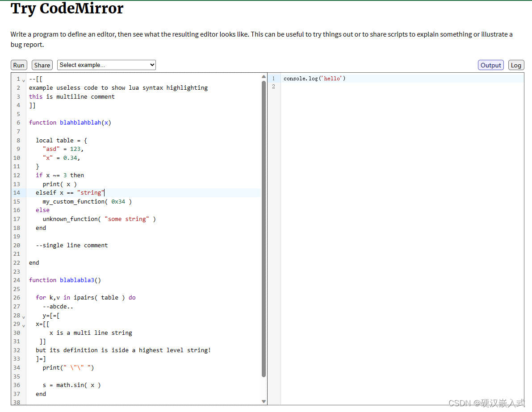
Task: Click 'but its definition is iside a highest level string!'
Action: 123,350
